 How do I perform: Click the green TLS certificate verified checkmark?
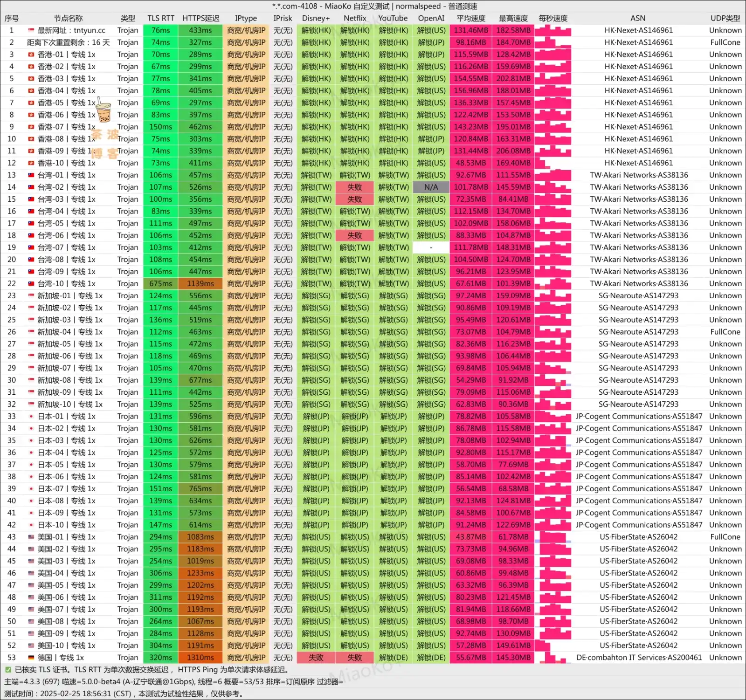(8, 670)
